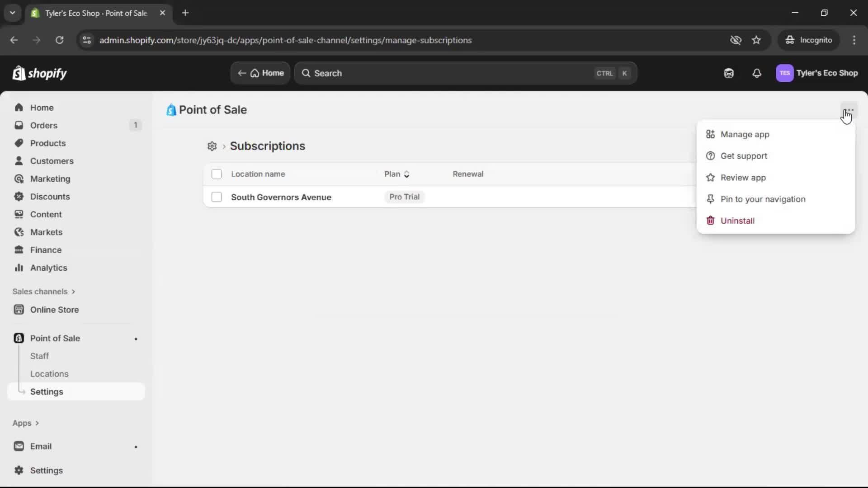
Task: Open the site information icon in address bar
Action: [x=87, y=40]
